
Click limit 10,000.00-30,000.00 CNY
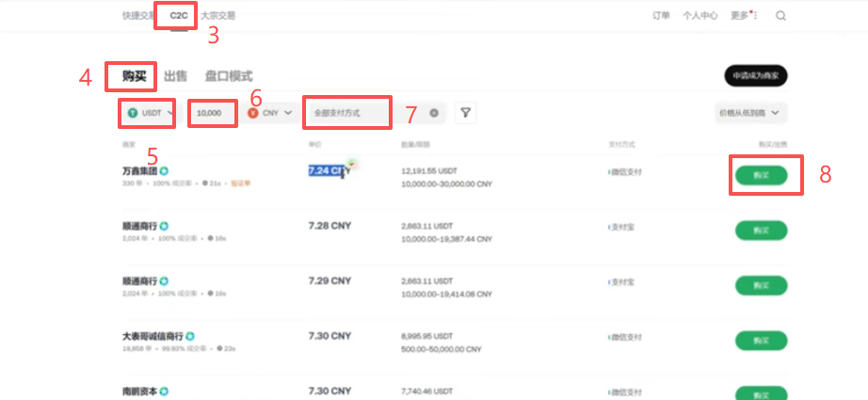447,184
